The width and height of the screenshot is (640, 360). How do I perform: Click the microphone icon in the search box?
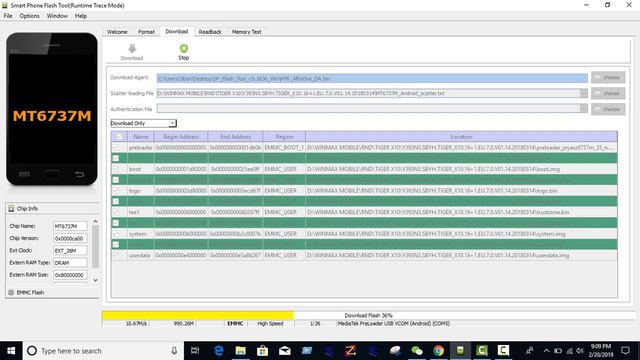174,351
